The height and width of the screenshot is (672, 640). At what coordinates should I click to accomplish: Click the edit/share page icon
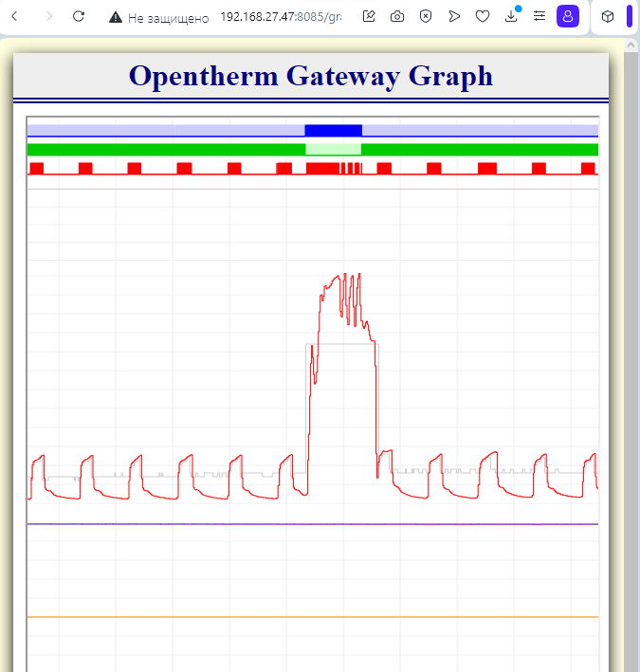pyautogui.click(x=370, y=16)
